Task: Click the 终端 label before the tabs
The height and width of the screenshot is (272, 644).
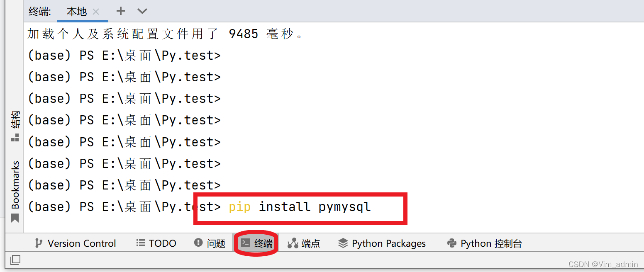Action: point(40,12)
